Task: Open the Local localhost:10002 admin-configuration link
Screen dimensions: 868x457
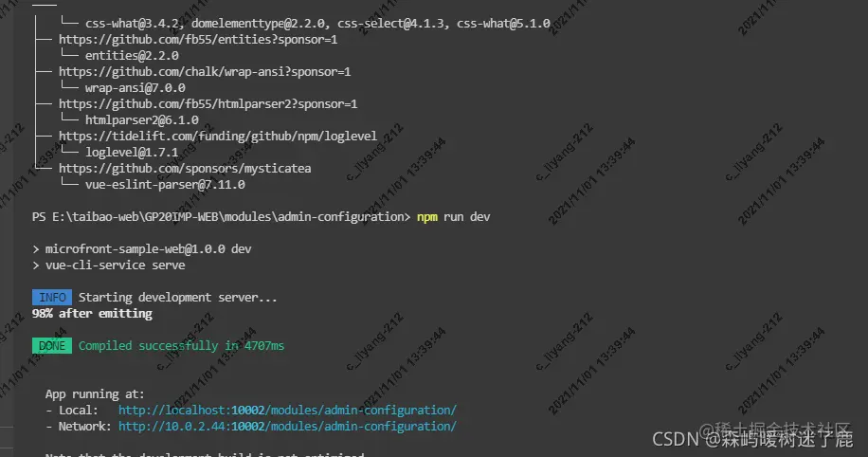Action: click(287, 410)
